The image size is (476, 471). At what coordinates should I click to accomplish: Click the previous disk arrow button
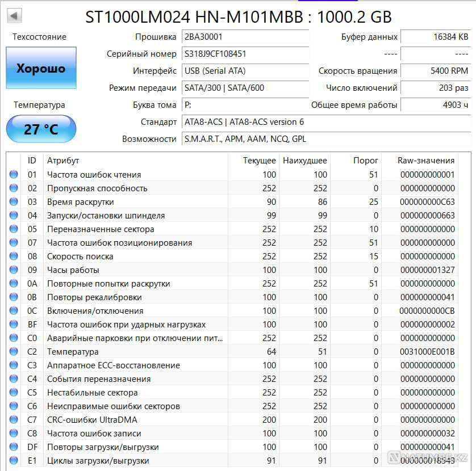point(14,16)
